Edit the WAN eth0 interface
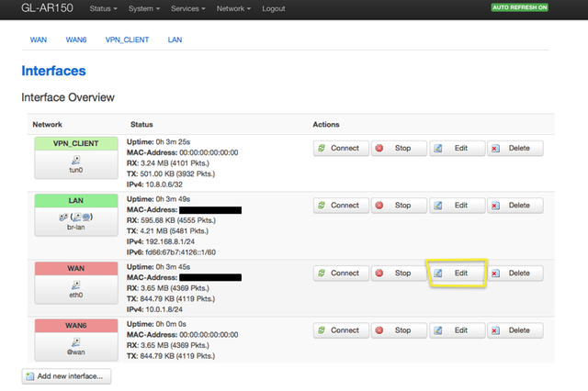Image resolution: width=588 pixels, height=391 pixels. (458, 274)
